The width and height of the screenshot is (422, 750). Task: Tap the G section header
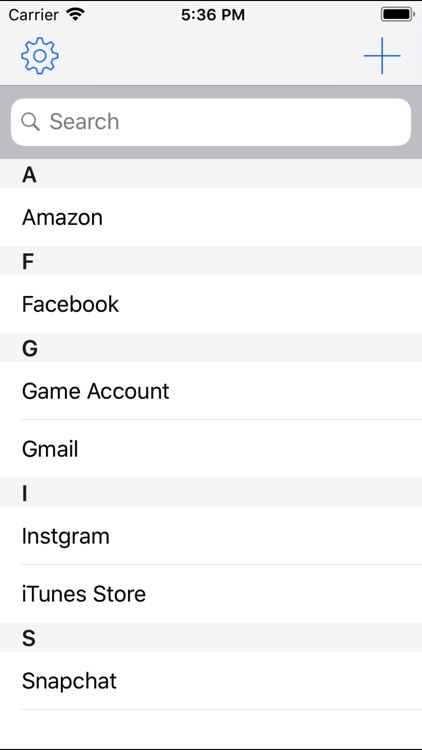tap(211, 348)
